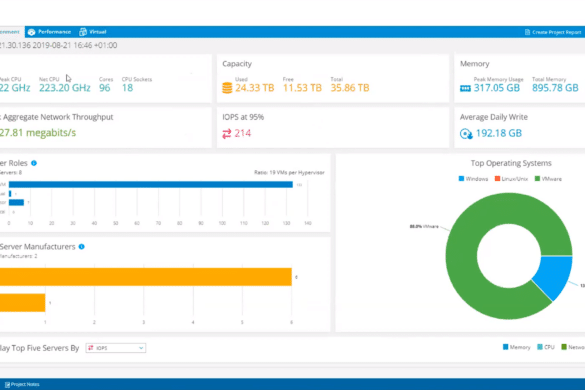Click the 35.86 TB total value
Viewport: 585px width, 390px height.
click(350, 88)
